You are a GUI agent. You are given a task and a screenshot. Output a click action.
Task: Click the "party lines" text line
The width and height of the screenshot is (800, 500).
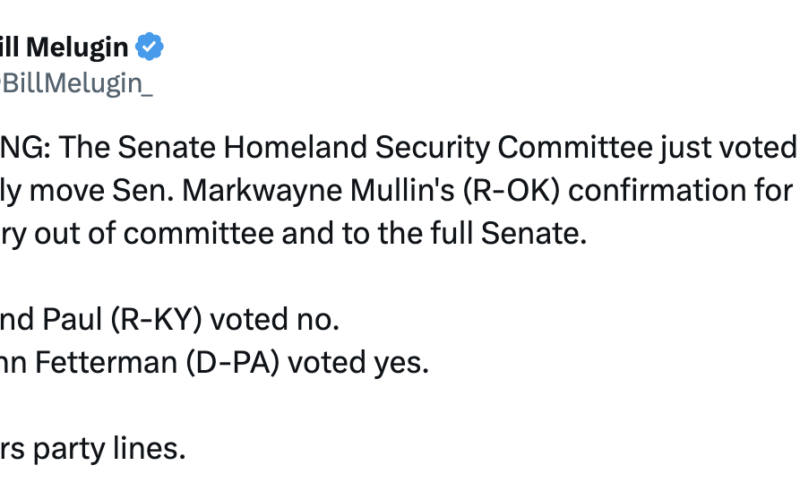pos(95,450)
